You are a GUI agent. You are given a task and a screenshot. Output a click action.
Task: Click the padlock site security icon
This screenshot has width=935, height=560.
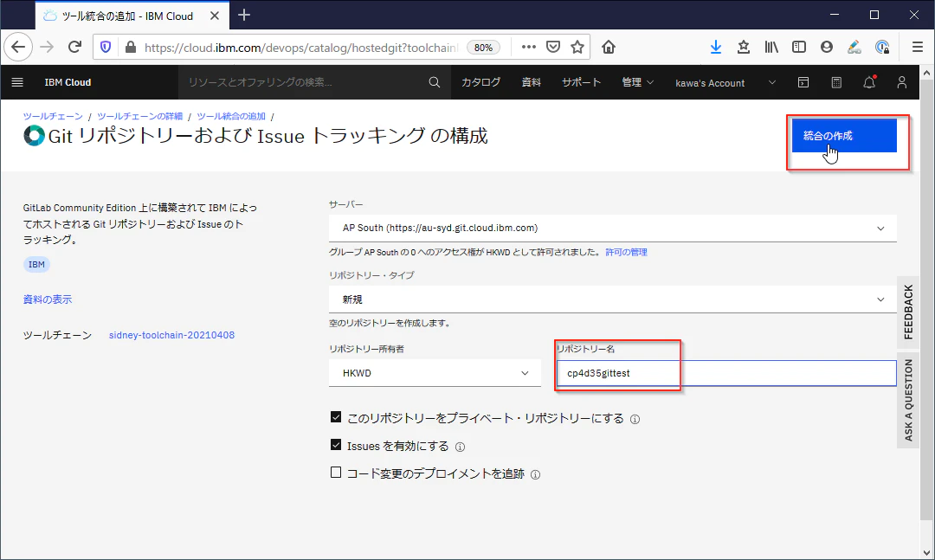(130, 47)
